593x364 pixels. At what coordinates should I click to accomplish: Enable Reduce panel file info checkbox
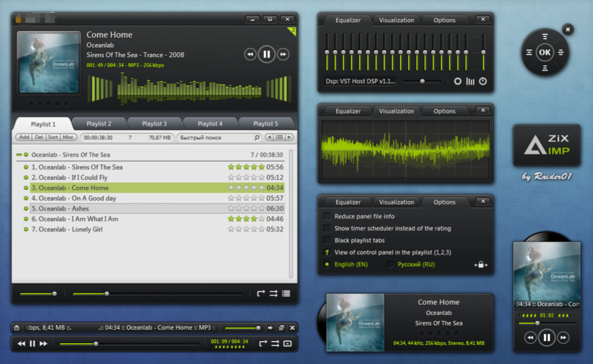(x=327, y=216)
